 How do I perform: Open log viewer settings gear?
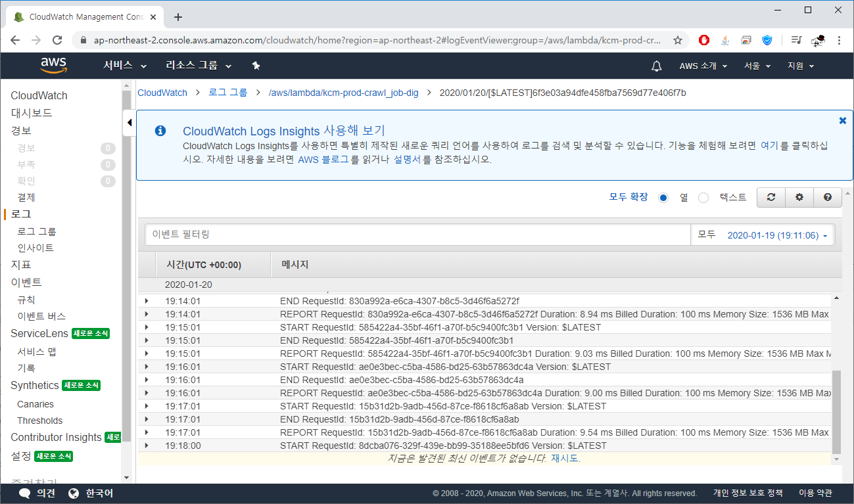click(799, 197)
